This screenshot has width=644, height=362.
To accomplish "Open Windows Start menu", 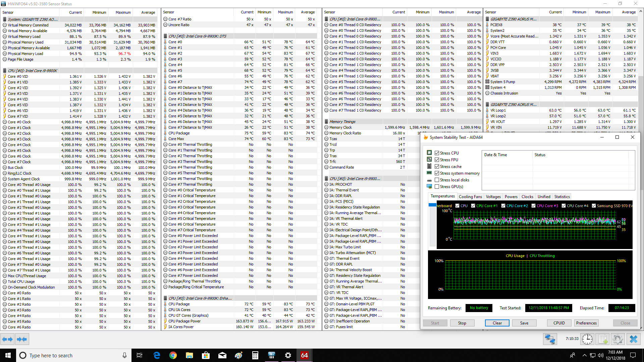I will 8,355.
